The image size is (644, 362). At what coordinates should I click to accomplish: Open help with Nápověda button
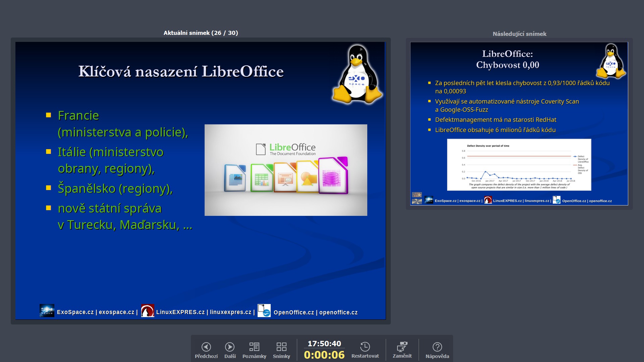437,350
